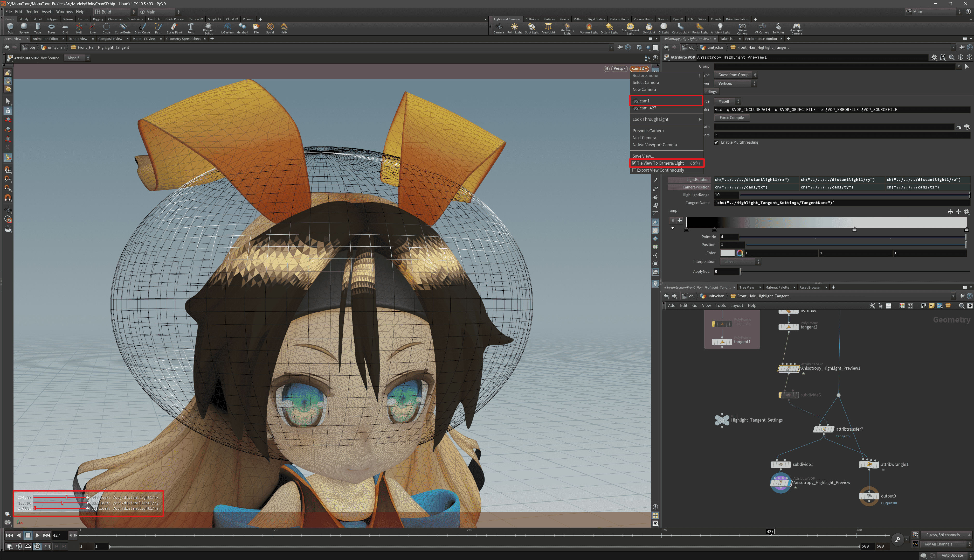
Task: Select the subdivide1 node
Action: pyautogui.click(x=780, y=464)
